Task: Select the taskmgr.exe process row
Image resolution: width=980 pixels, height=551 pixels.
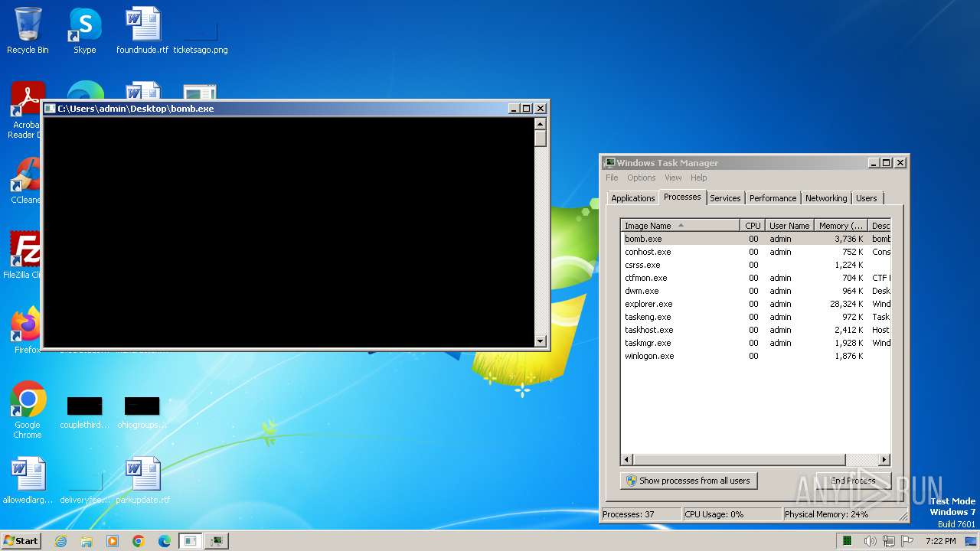Action: point(756,343)
